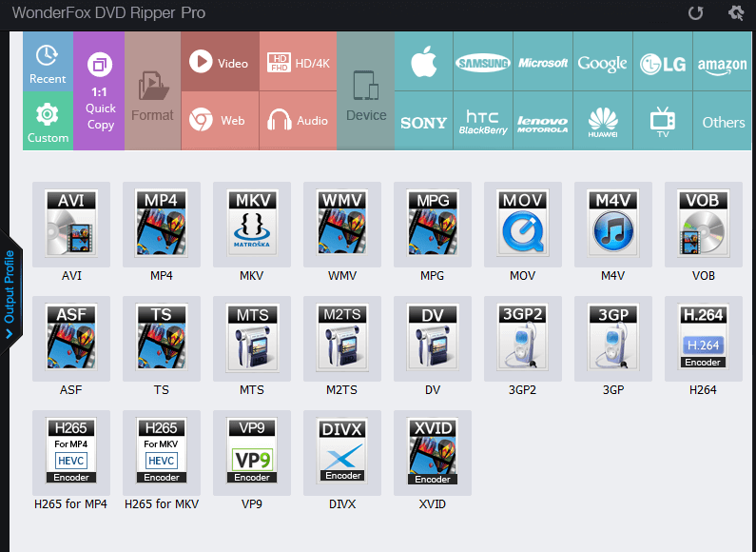Open the Web format category
Viewport: 756px width, 552px height.
pos(221,121)
